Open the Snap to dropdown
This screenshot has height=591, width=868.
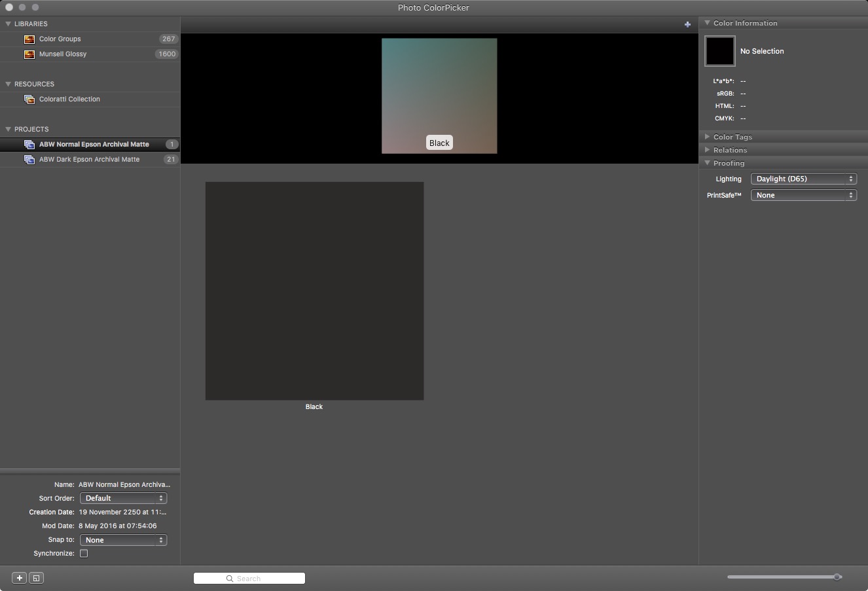(x=123, y=540)
